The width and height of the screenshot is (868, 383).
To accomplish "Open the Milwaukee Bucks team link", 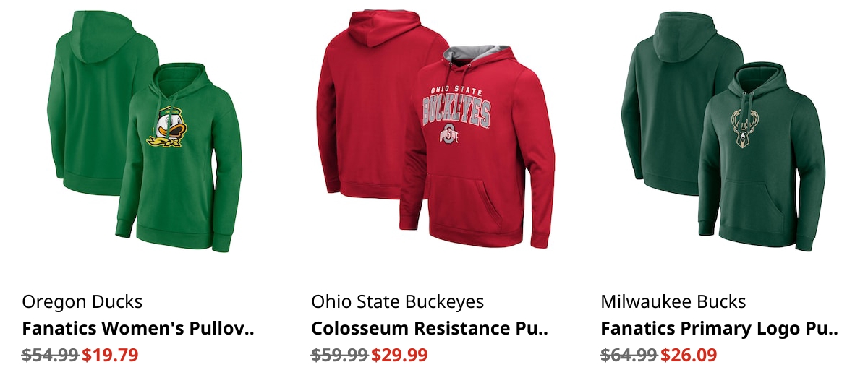I will point(673,301).
